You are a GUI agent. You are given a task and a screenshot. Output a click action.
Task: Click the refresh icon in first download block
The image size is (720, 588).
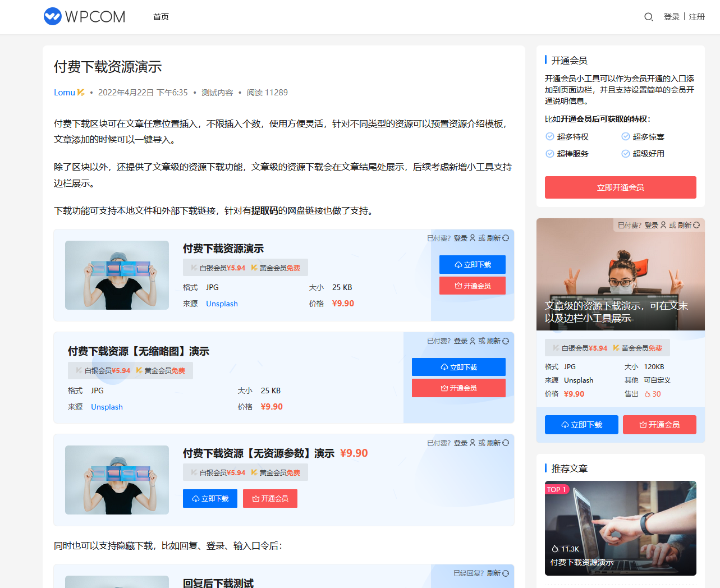point(506,238)
